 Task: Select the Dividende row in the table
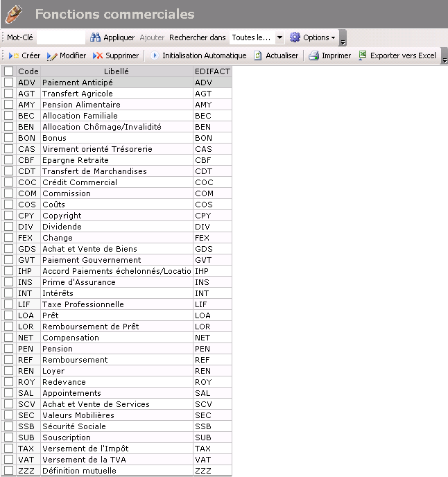116,227
